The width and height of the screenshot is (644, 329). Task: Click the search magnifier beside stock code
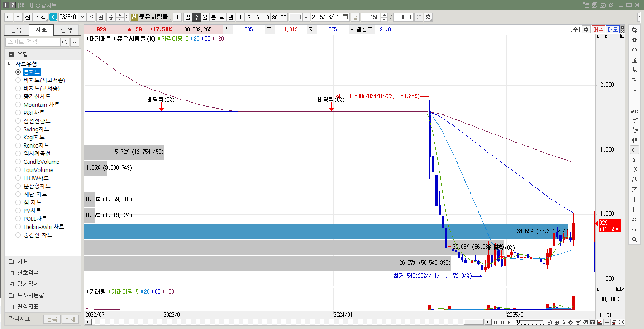[91, 17]
